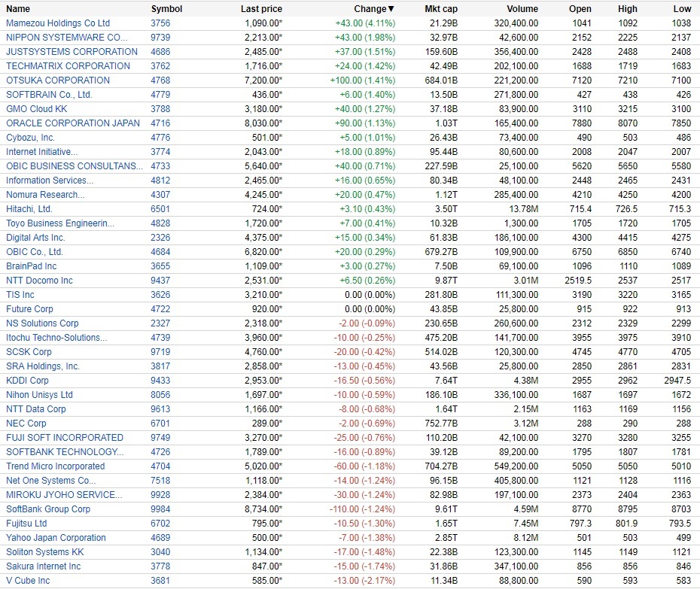Screen dimensions: 700x589
Task: Click the sort arrow next to Change
Action: tap(391, 9)
